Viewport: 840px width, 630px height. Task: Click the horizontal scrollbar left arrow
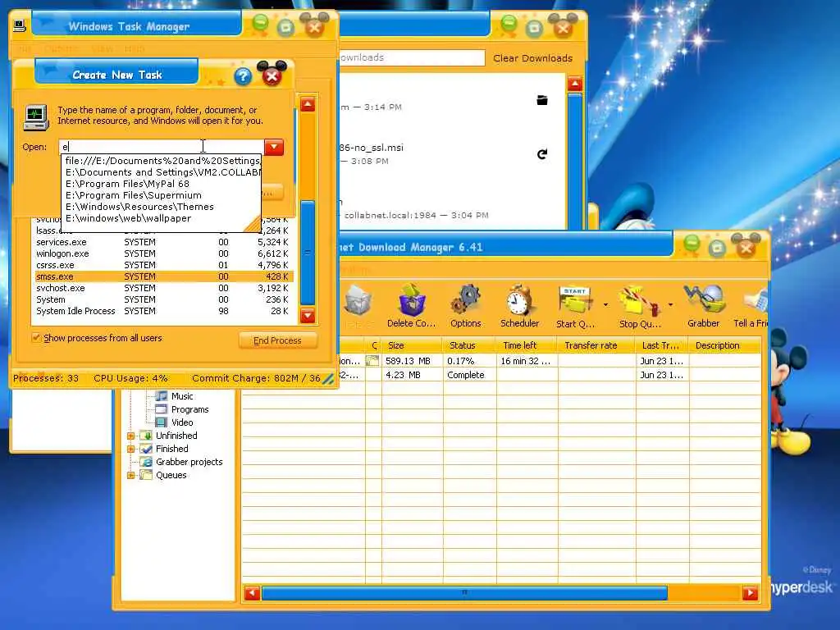click(x=253, y=593)
